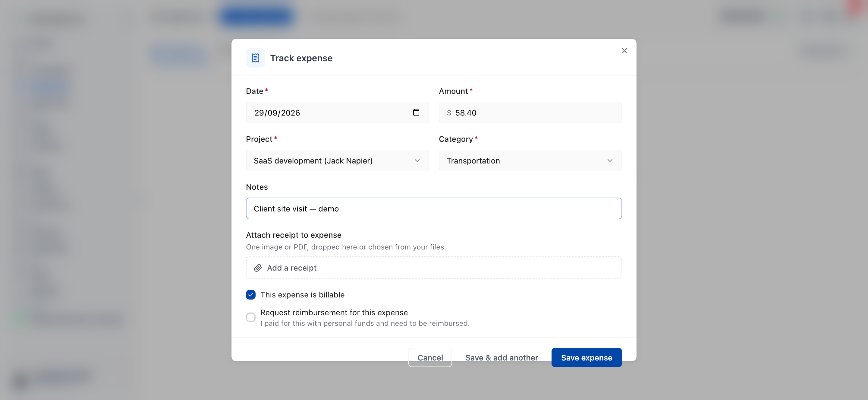Click the Amount field showing 58.40
The image size is (868, 400).
[530, 113]
